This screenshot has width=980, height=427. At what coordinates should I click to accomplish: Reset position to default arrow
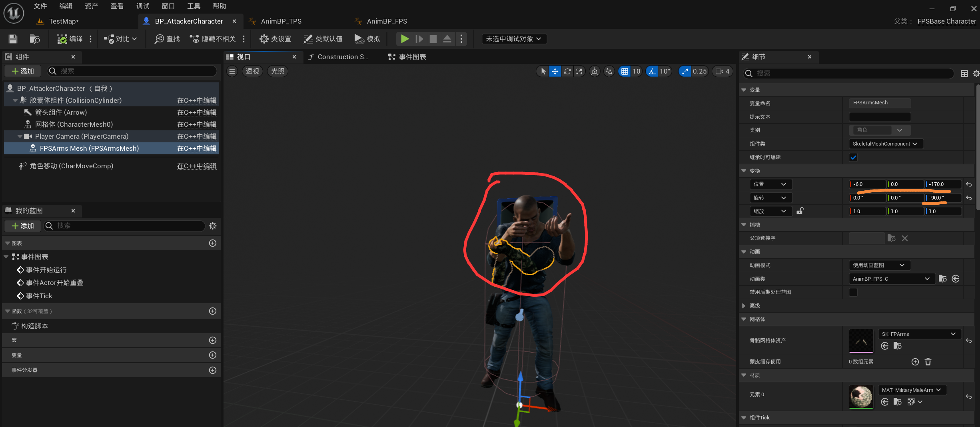pos(969,184)
